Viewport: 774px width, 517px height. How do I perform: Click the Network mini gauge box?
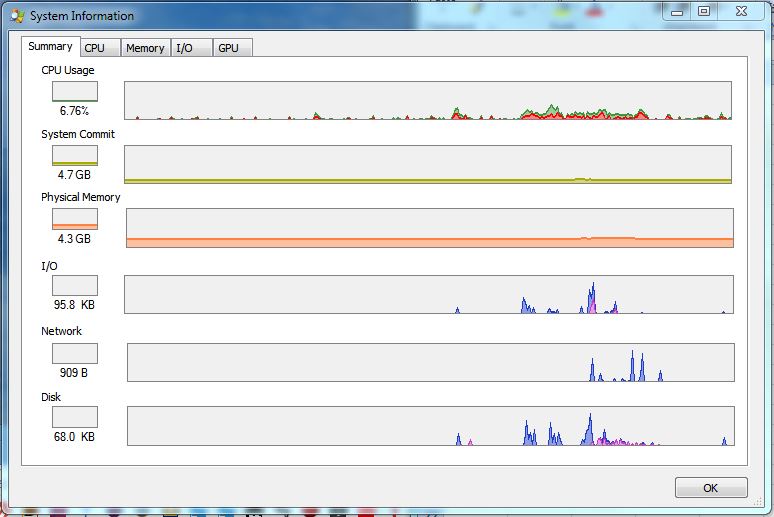tap(75, 354)
